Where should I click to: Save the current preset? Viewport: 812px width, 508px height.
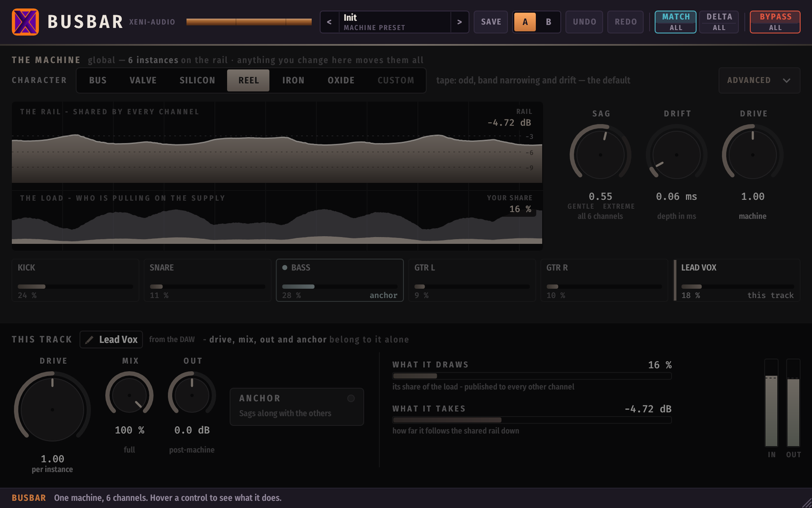point(491,22)
